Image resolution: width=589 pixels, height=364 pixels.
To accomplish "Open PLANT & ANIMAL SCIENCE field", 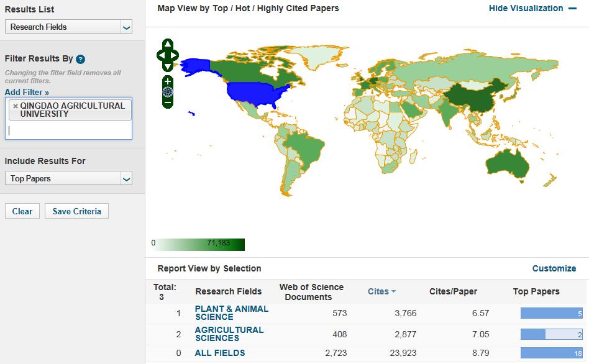I will 231,313.
